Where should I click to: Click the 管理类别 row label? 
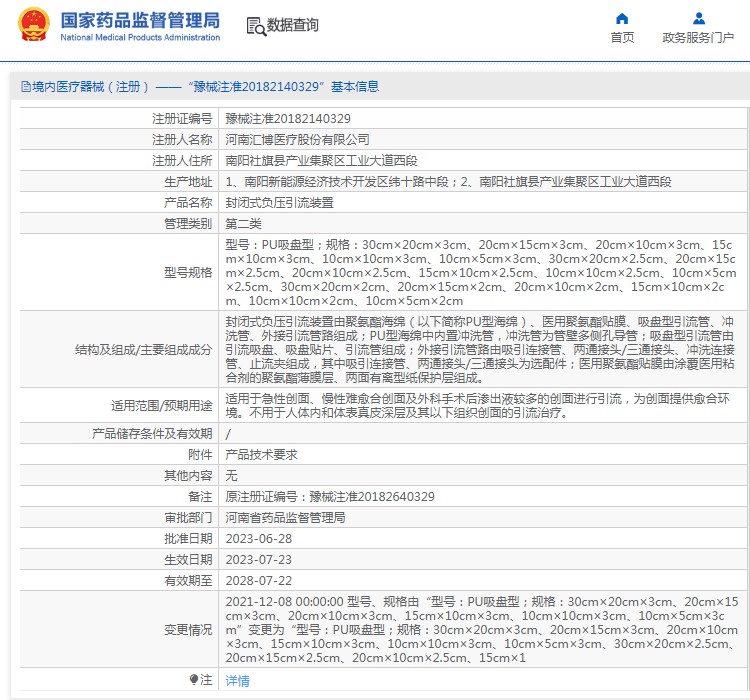pyautogui.click(x=188, y=224)
